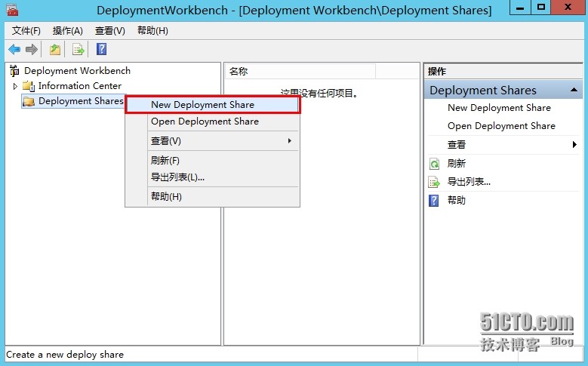The width and height of the screenshot is (588, 366).
Task: Open the 操作(A) menu
Action: (x=67, y=31)
